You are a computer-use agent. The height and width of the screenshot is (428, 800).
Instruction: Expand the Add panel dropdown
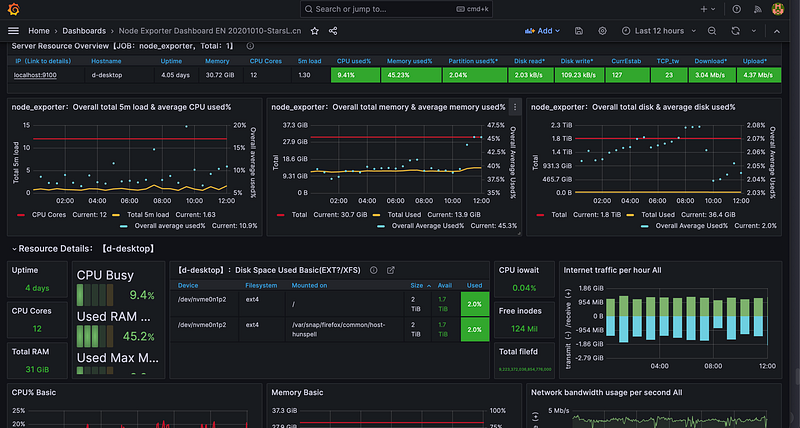pos(542,31)
